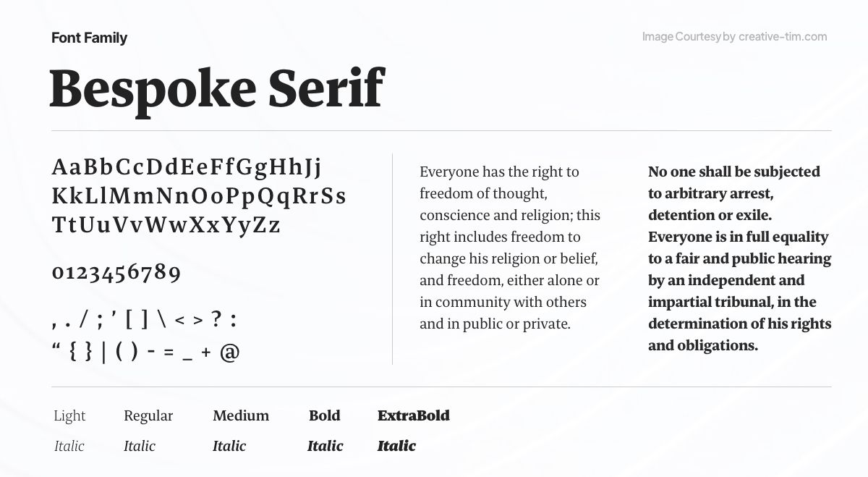The width and height of the screenshot is (868, 477).
Task: Pick the Medium weight label
Action: [241, 415]
